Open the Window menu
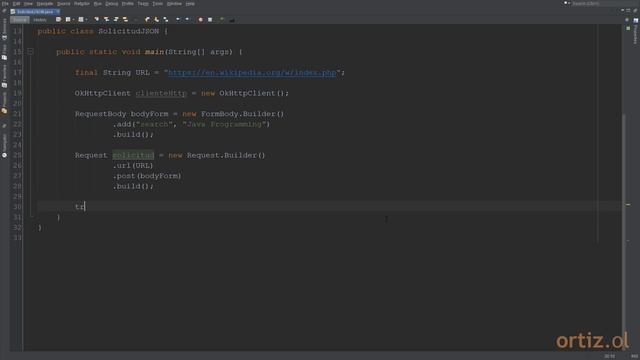 174,4
